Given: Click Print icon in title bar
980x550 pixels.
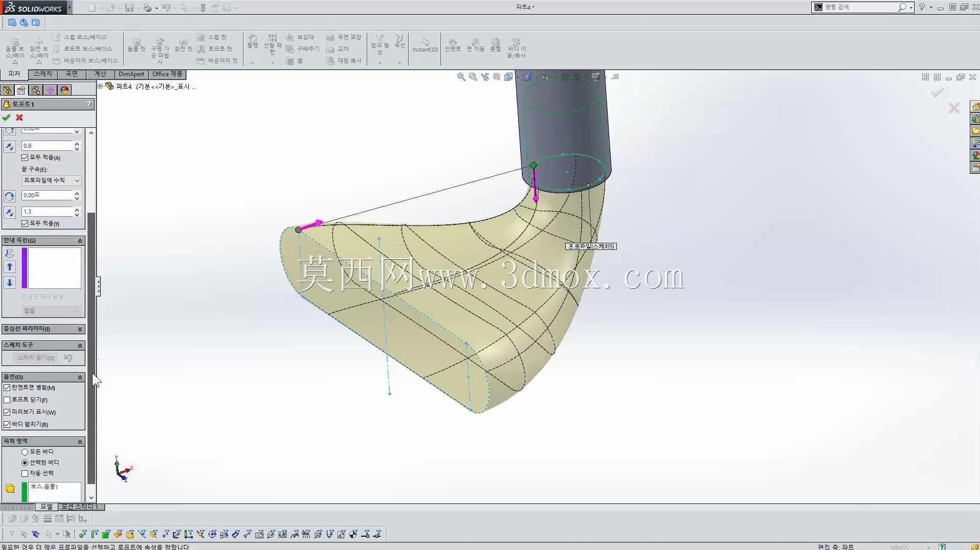Looking at the screenshot, I should click(x=147, y=8).
